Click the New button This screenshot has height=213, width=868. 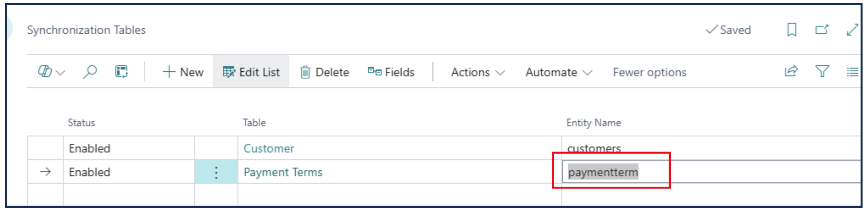[183, 72]
